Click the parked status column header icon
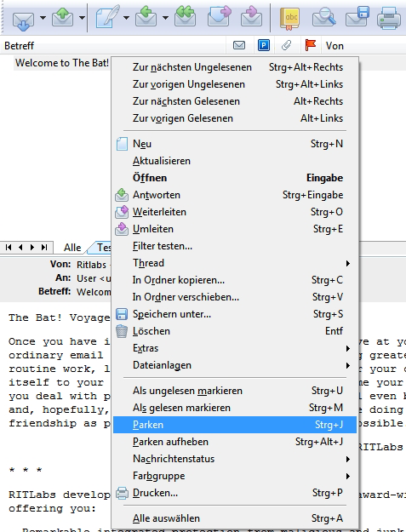The height and width of the screenshot is (532, 406). click(264, 45)
